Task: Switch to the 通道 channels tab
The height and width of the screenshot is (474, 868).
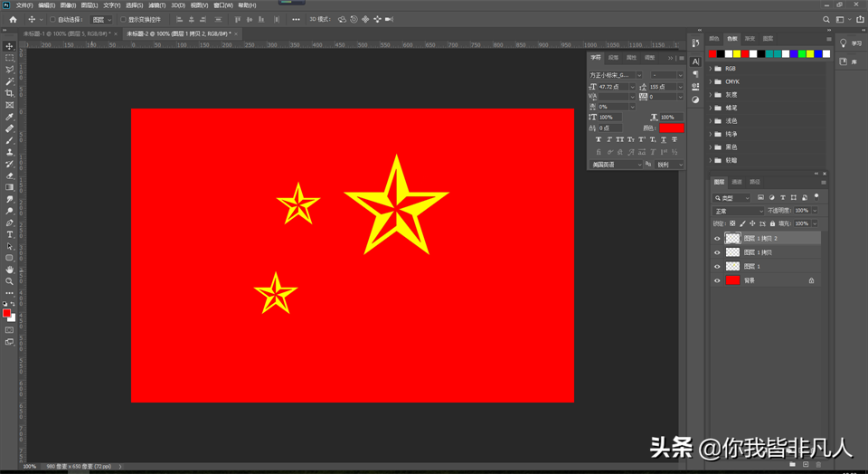Action: click(x=736, y=182)
